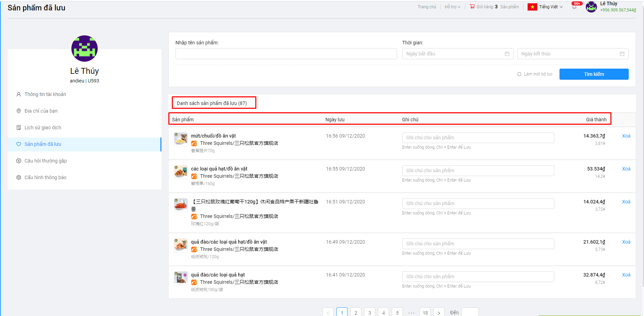Click the notification bell icon

[574, 7]
